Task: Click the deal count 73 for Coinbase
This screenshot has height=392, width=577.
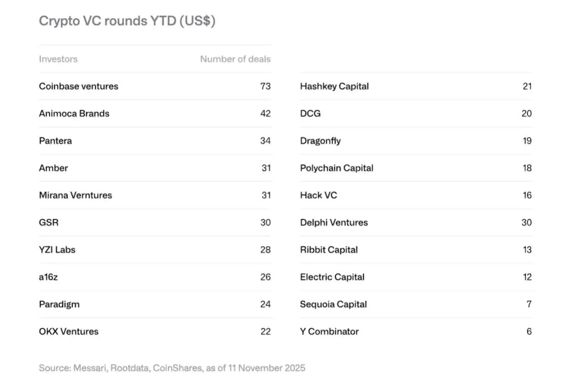Action: [x=265, y=87]
